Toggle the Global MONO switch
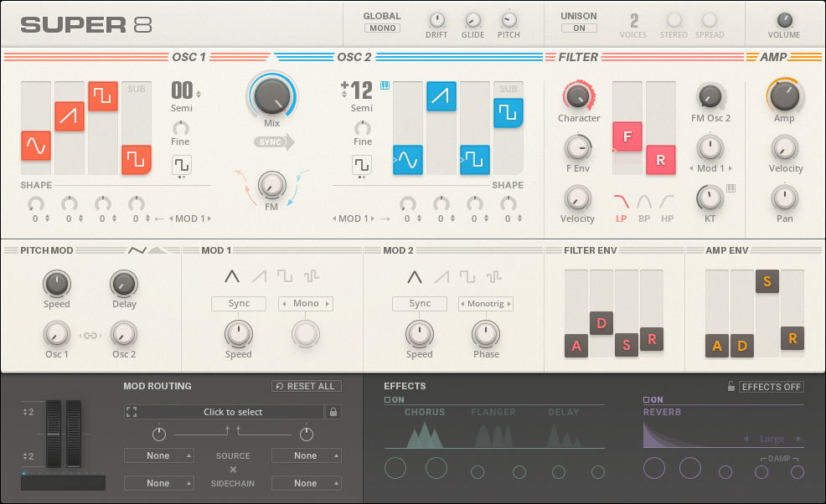The width and height of the screenshot is (826, 504). 382,28
